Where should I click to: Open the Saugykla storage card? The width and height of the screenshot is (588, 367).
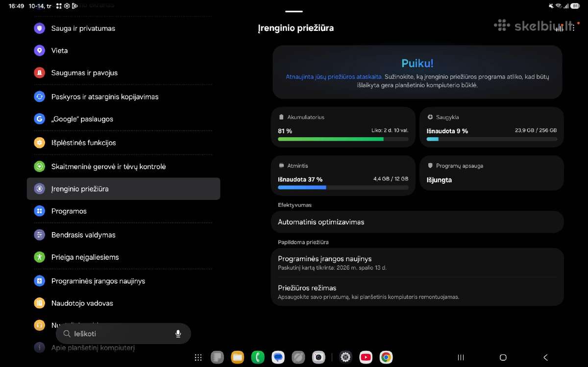pos(491,127)
